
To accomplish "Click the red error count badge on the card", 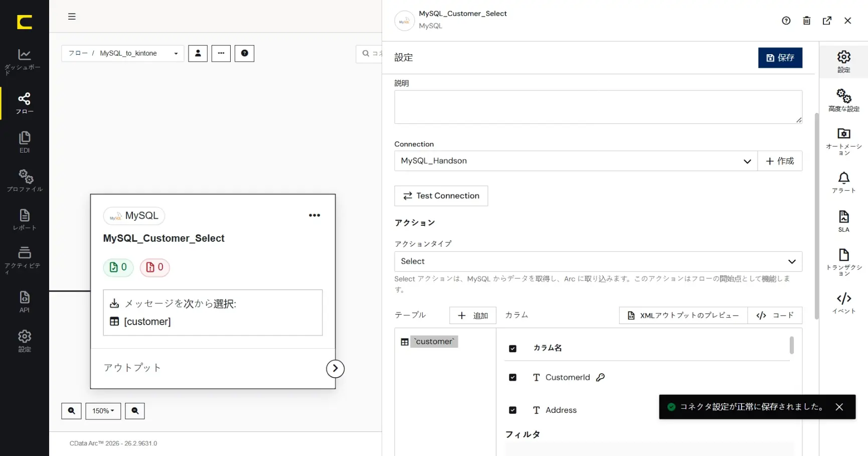I will (154, 267).
